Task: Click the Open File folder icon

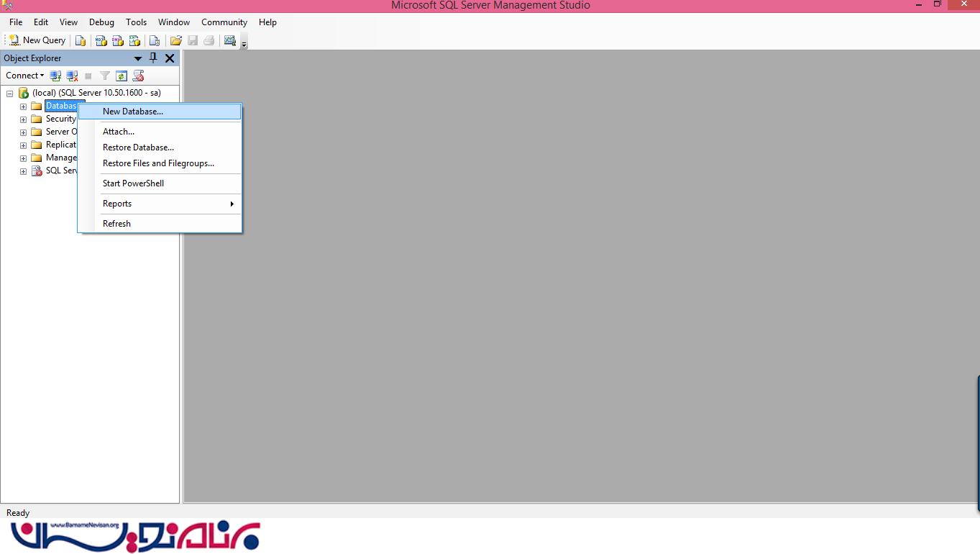Action: (x=176, y=41)
